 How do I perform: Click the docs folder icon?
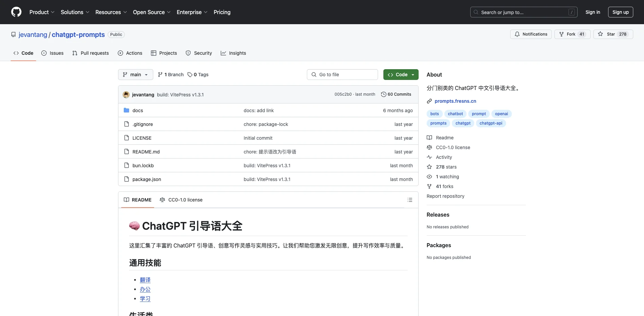point(126,110)
